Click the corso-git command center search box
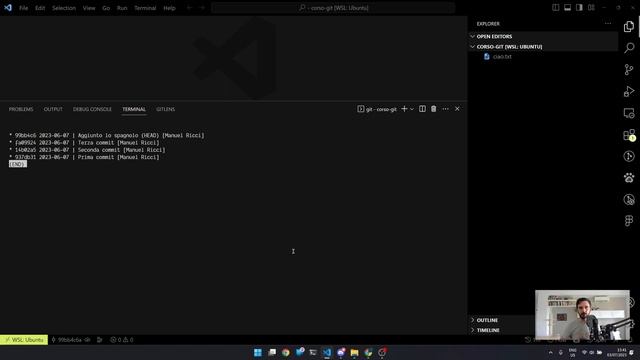 click(x=333, y=8)
